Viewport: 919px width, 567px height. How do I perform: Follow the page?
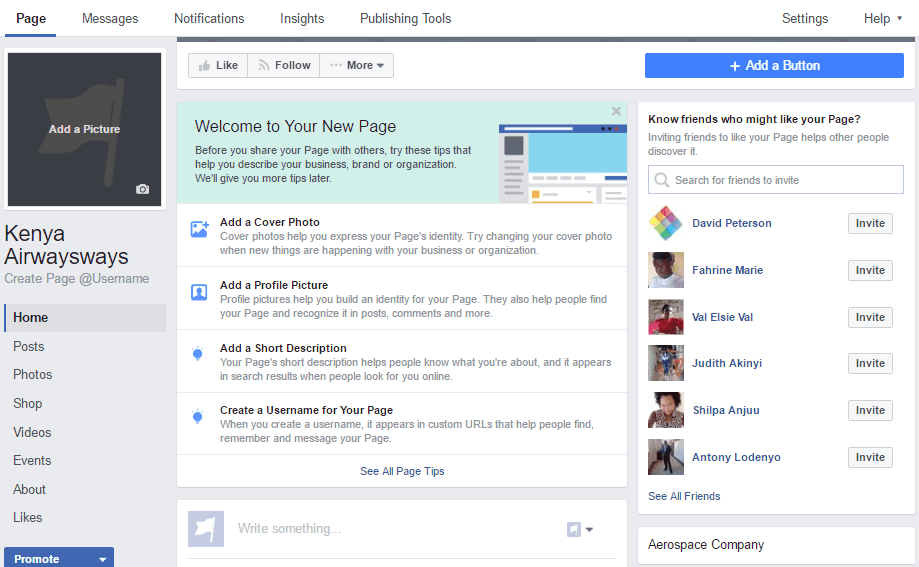click(x=284, y=66)
